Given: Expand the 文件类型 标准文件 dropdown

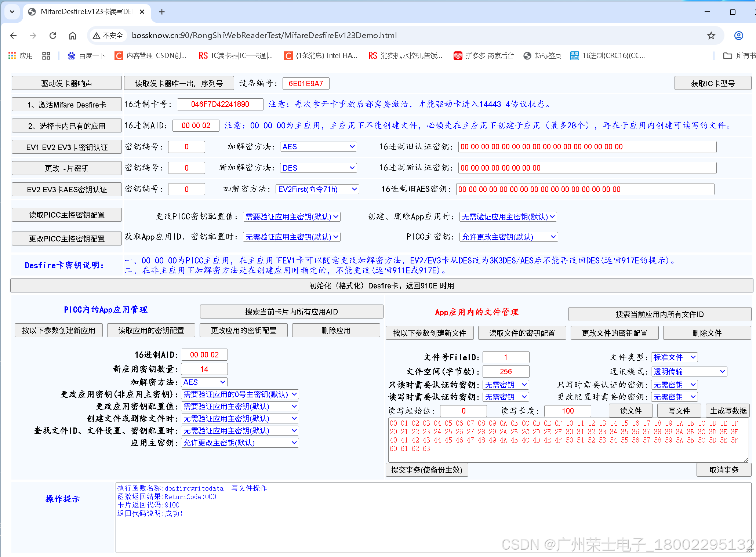Looking at the screenshot, I should [674, 357].
